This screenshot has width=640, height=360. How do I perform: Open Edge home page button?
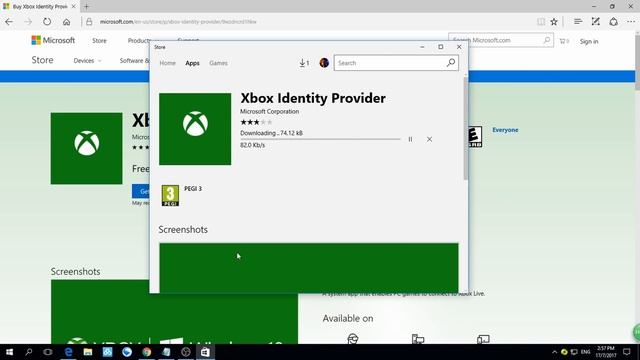coord(67,22)
